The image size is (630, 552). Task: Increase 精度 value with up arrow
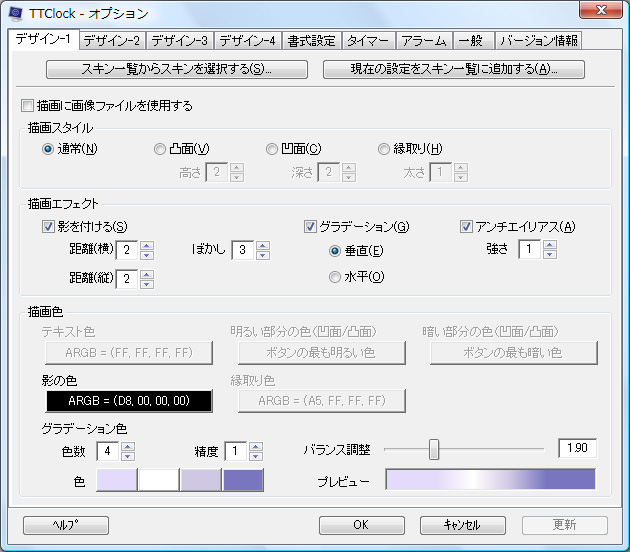(x=256, y=447)
